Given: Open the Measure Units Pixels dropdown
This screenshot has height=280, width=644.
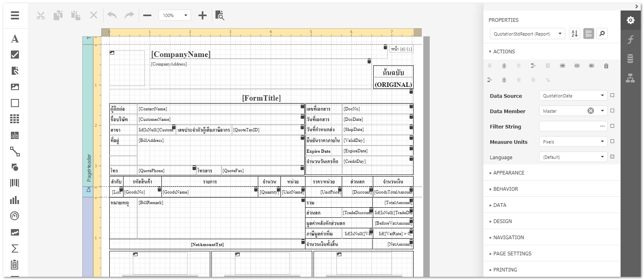Looking at the screenshot, I should 573,142.
